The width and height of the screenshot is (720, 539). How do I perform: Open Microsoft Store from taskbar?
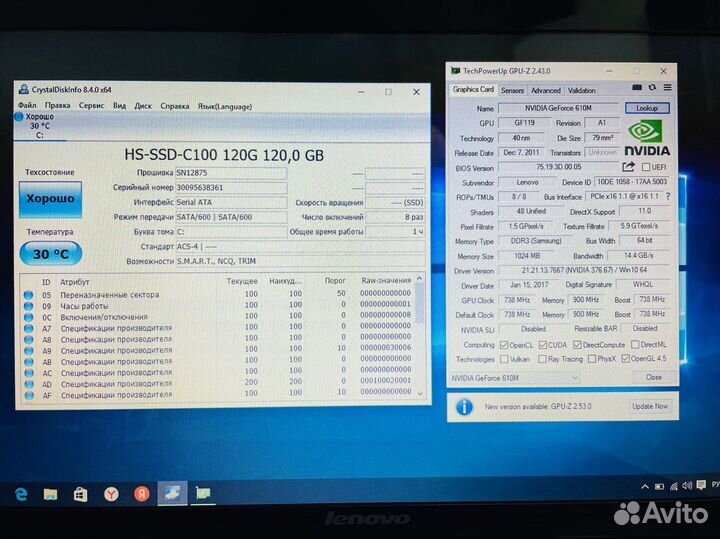(x=80, y=494)
